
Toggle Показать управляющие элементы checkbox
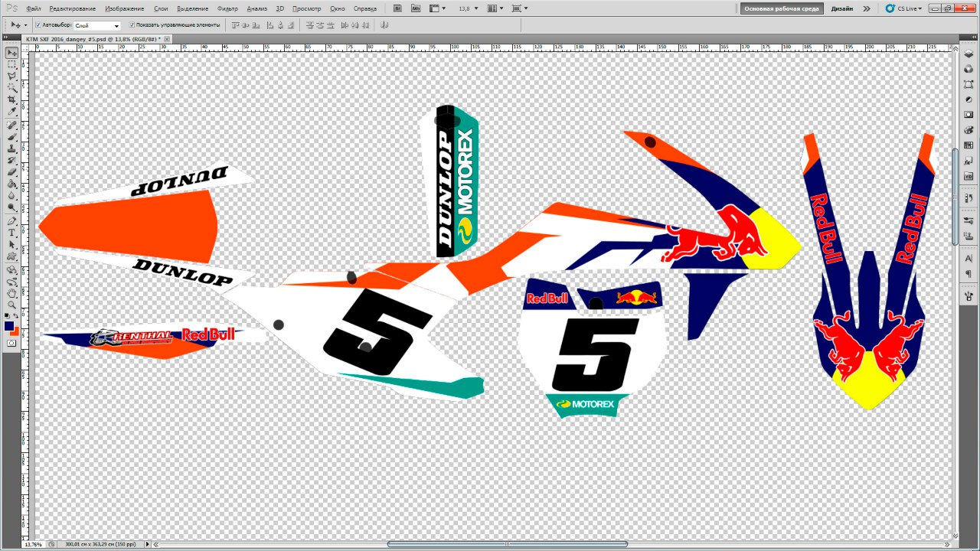pos(132,25)
